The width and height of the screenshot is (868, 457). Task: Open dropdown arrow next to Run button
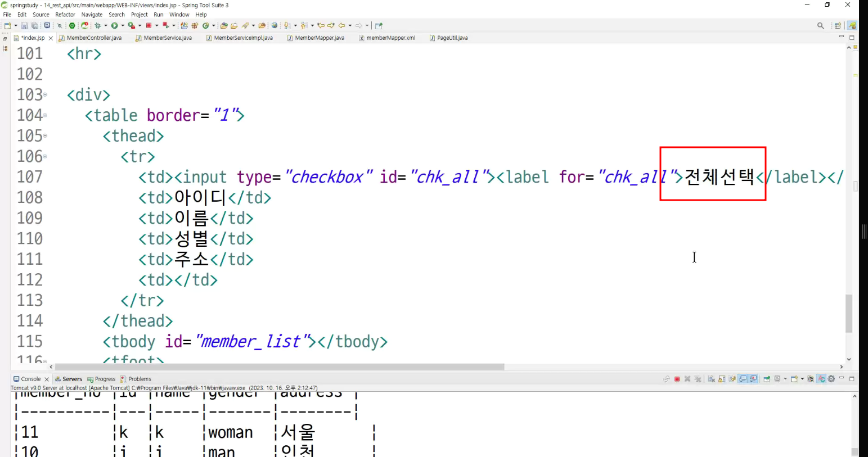[123, 26]
